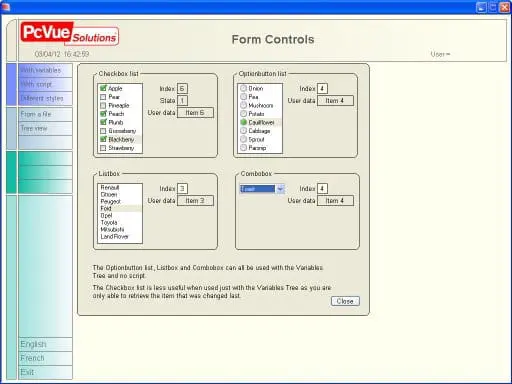Switch language to English
This screenshot has width=512, height=384.
click(x=45, y=344)
